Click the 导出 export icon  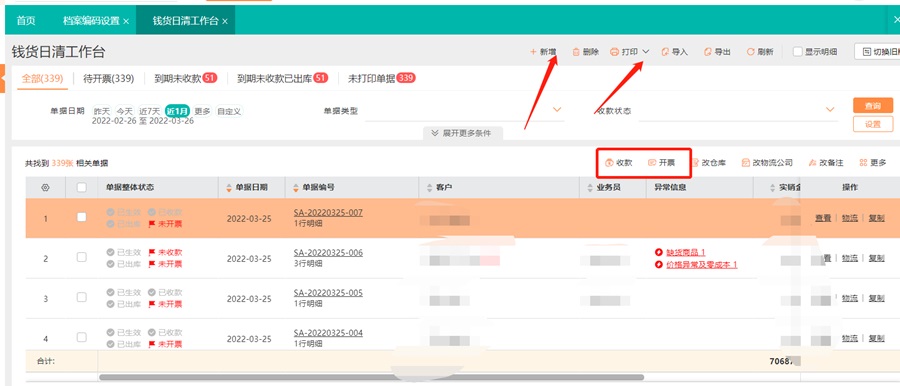(708, 52)
